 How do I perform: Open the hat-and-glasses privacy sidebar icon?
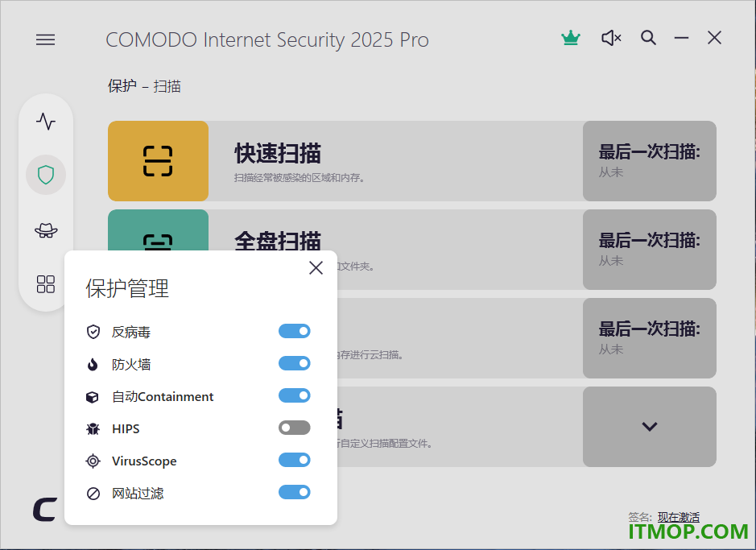coord(46,230)
